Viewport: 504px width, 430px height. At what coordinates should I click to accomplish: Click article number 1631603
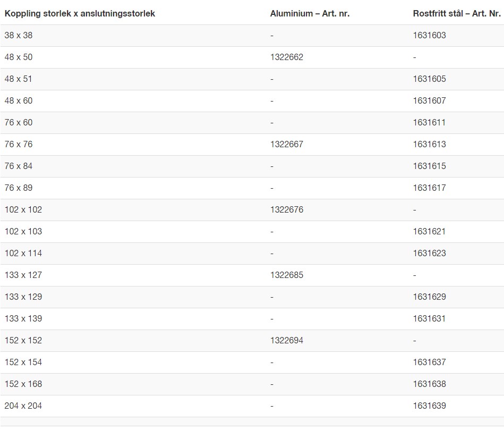(429, 36)
